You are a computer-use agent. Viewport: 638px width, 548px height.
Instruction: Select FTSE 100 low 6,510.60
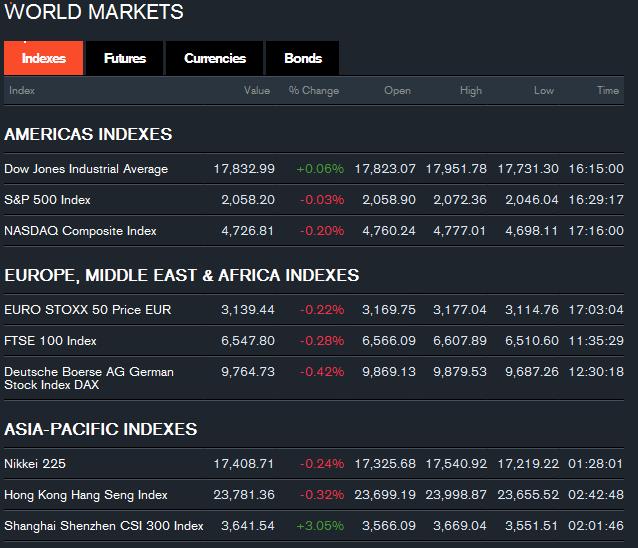click(x=532, y=341)
